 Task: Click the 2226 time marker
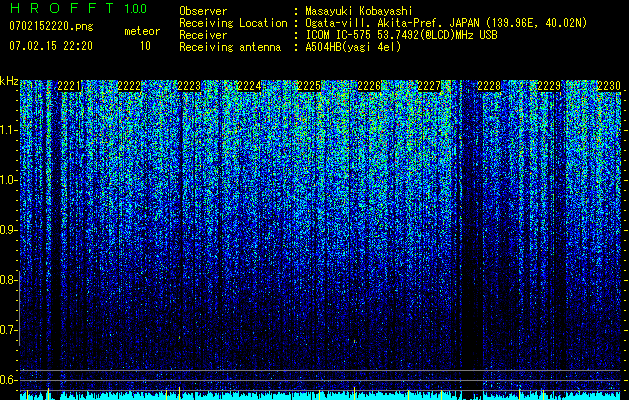[369, 86]
